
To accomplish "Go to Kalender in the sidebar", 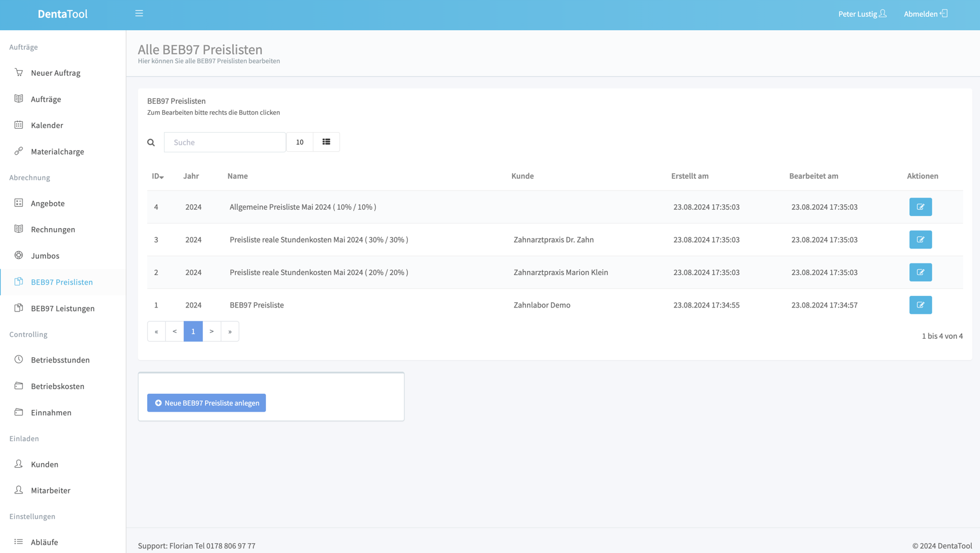I will click(x=47, y=125).
